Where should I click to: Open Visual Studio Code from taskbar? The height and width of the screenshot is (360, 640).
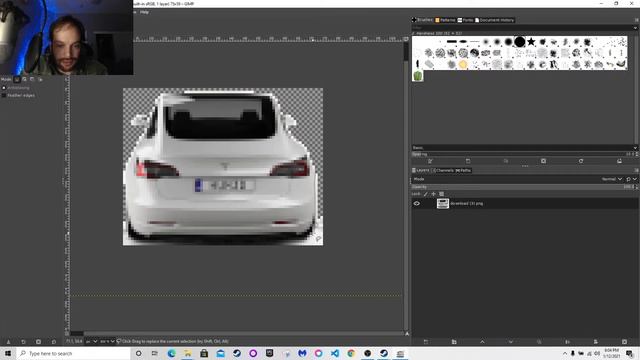pos(335,353)
